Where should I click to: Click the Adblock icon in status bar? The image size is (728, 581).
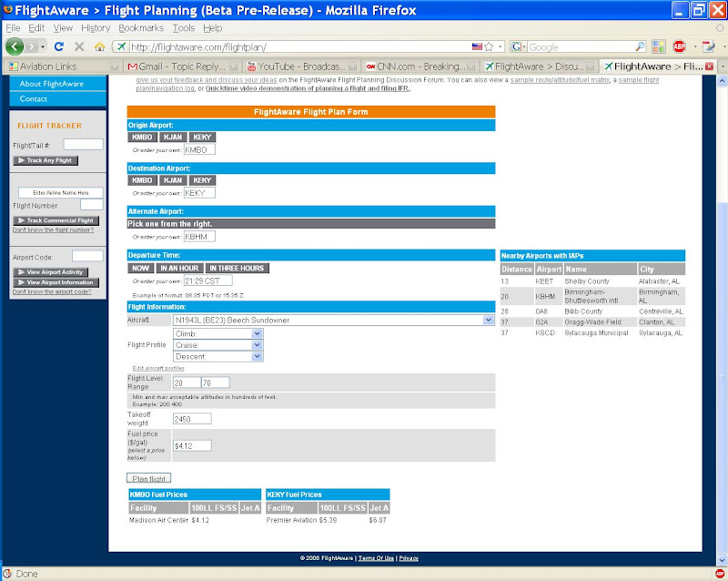[720, 574]
